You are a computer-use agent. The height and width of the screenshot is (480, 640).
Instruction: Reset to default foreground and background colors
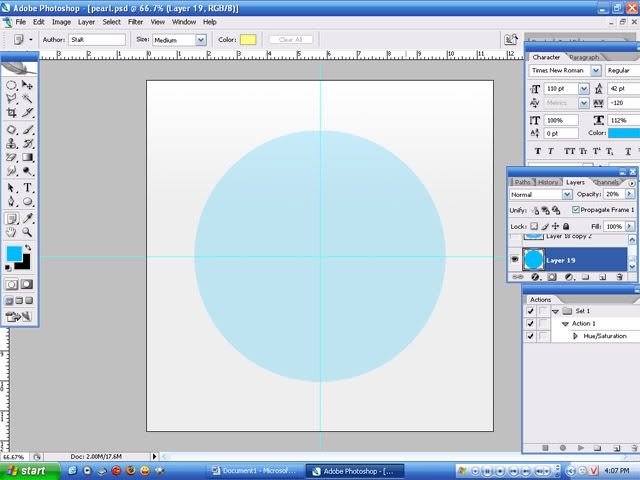click(8, 268)
